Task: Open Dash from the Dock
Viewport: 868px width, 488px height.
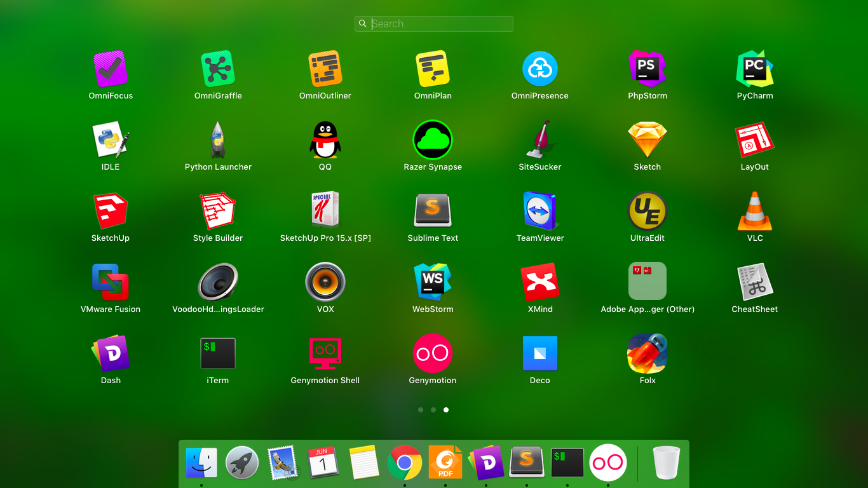Action: (486, 463)
